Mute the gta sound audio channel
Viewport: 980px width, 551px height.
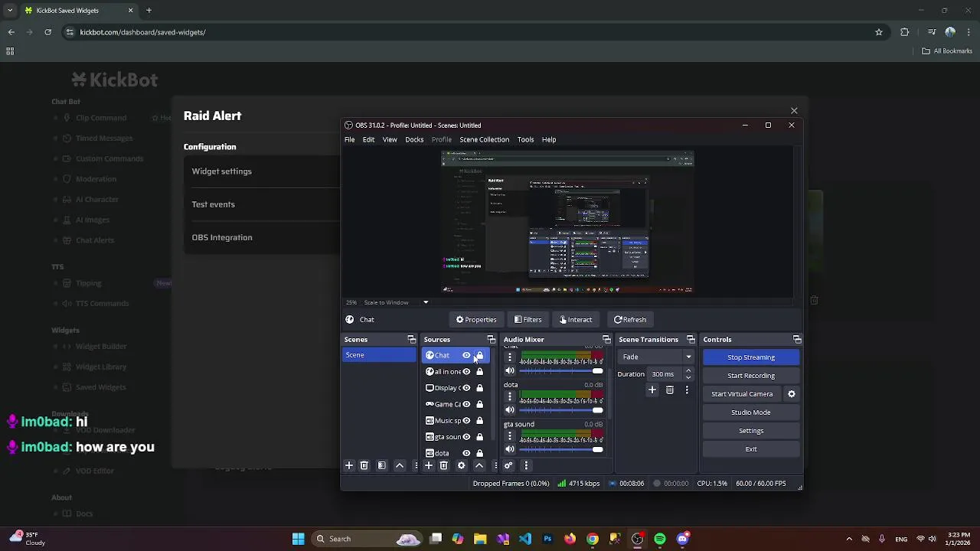510,449
